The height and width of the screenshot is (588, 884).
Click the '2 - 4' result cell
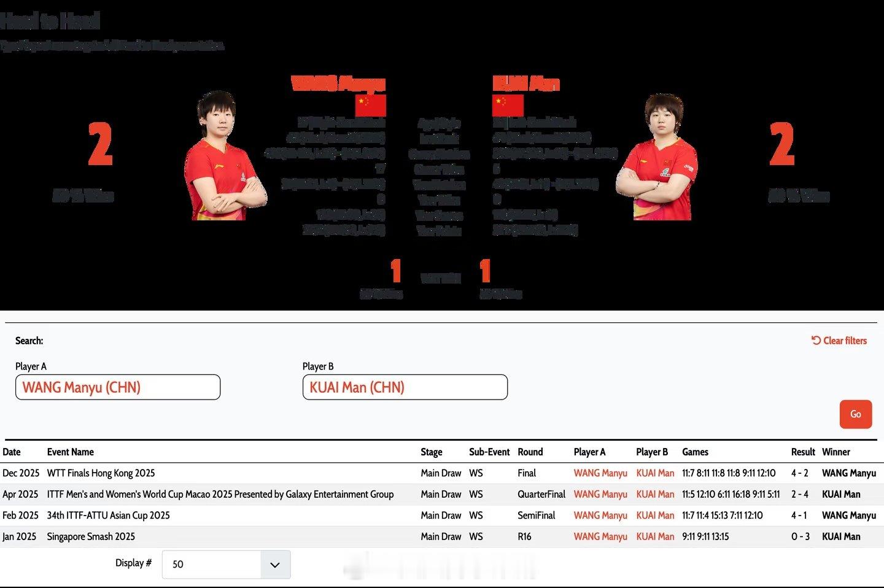(800, 494)
